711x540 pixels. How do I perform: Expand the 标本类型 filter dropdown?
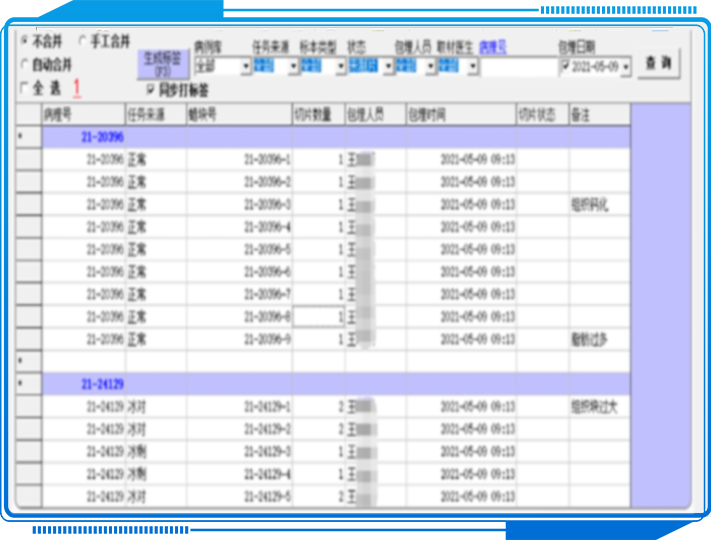coord(340,67)
